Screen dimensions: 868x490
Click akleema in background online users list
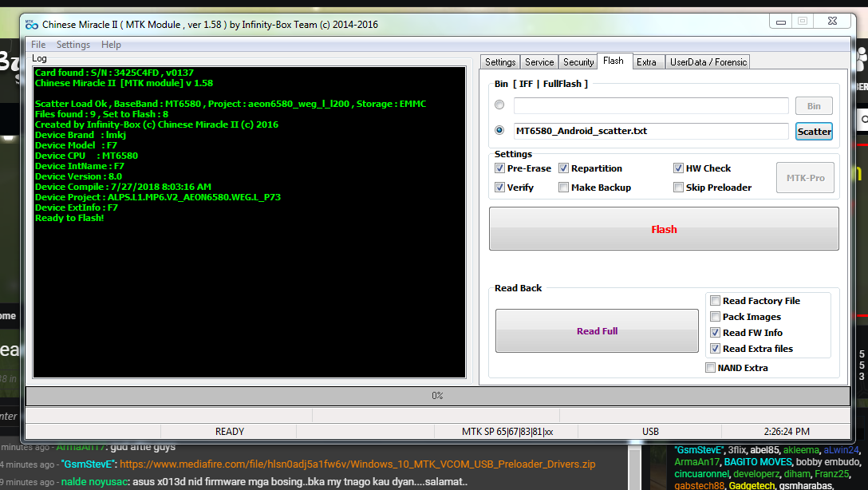click(x=800, y=450)
